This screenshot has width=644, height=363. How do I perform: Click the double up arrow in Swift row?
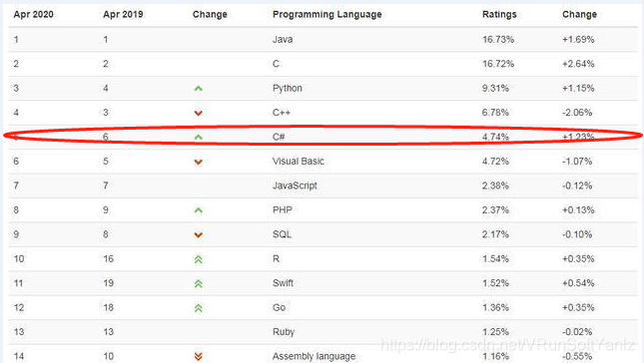[199, 283]
